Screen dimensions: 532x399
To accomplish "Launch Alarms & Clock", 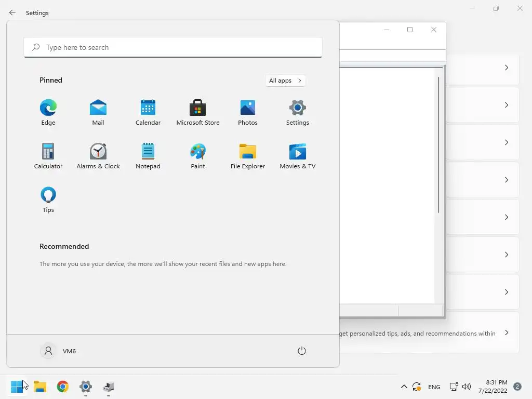I will click(98, 156).
